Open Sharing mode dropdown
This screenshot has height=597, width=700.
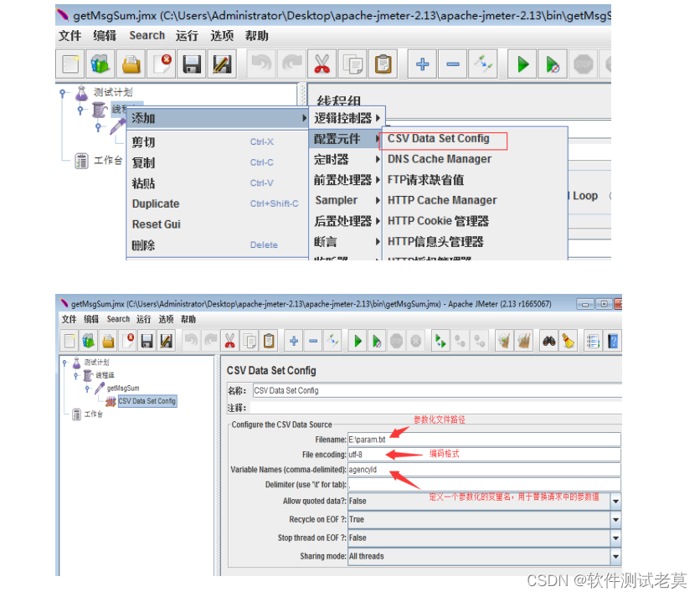615,556
